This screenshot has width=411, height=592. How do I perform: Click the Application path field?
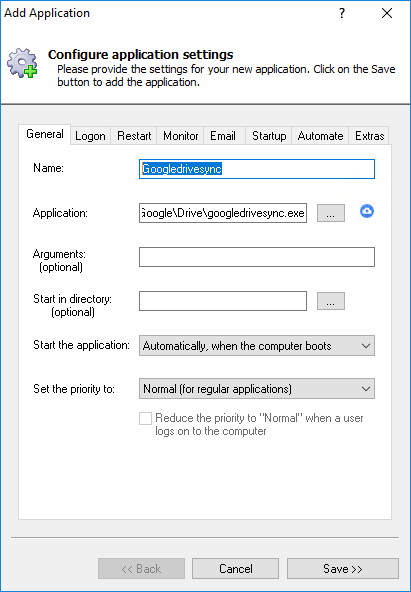coord(223,213)
